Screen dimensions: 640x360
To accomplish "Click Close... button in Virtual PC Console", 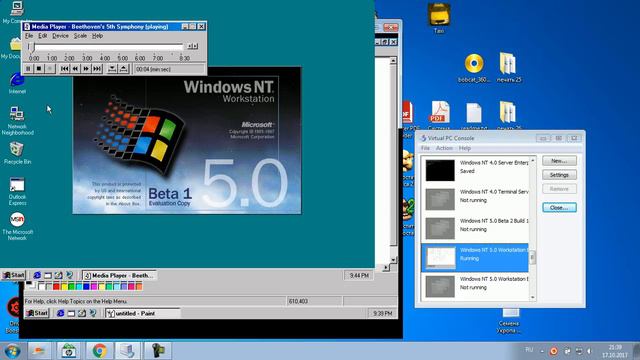I will coord(559,207).
